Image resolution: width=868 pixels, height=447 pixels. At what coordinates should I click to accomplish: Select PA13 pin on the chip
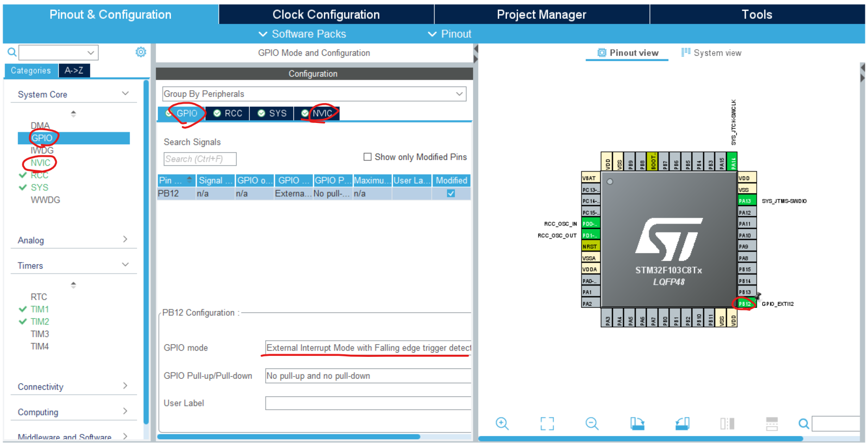pyautogui.click(x=747, y=201)
